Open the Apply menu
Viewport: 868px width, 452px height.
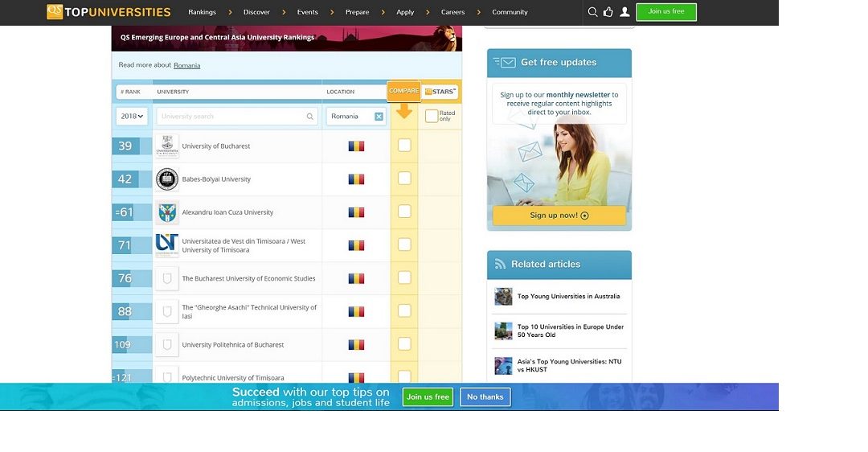pos(405,12)
